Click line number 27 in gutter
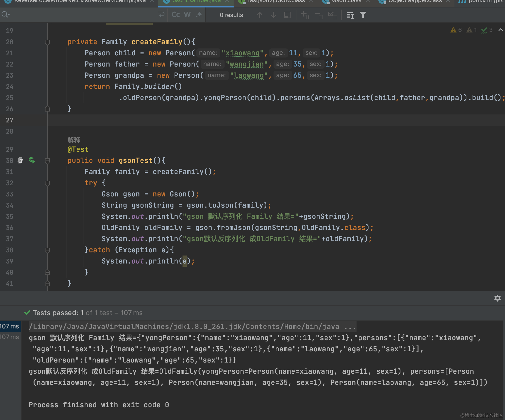Viewport: 505px width, 420px height. click(x=10, y=120)
